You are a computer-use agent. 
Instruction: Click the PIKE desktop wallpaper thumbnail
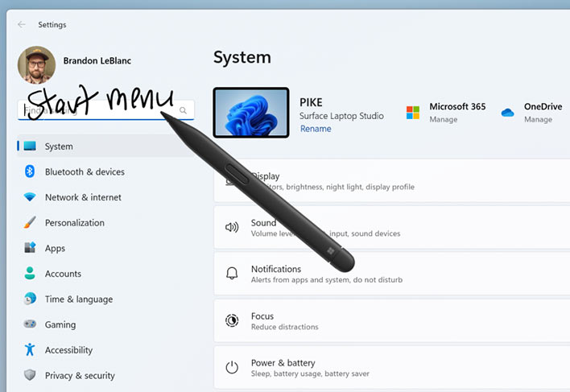point(251,113)
